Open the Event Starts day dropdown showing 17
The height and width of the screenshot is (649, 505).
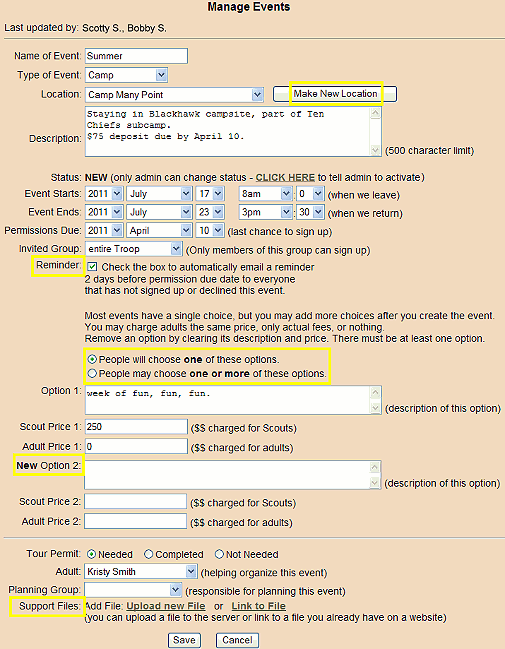[210, 194]
